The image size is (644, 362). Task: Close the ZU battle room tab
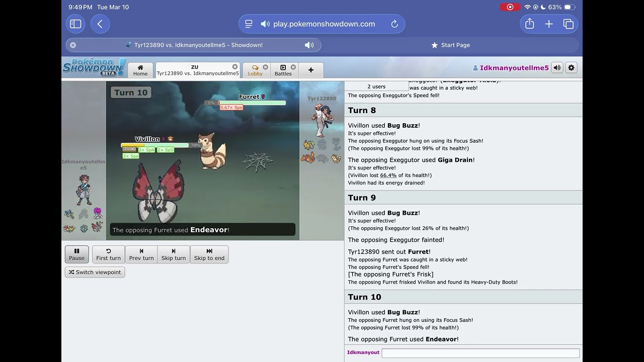235,67
